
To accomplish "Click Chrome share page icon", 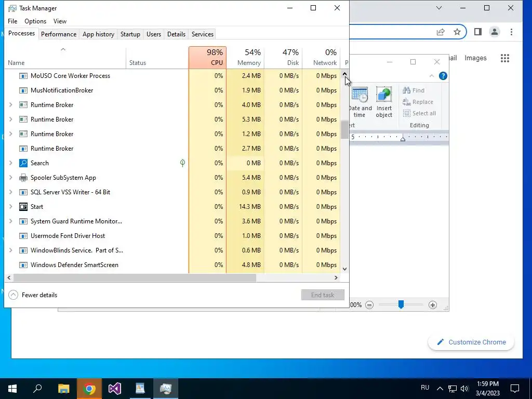I will click(441, 32).
